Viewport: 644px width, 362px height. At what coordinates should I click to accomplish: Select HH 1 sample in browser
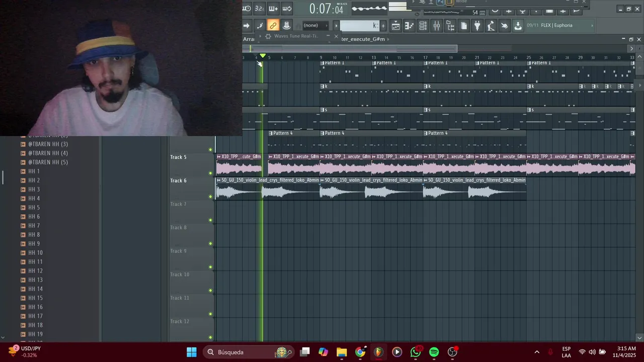coord(34,171)
